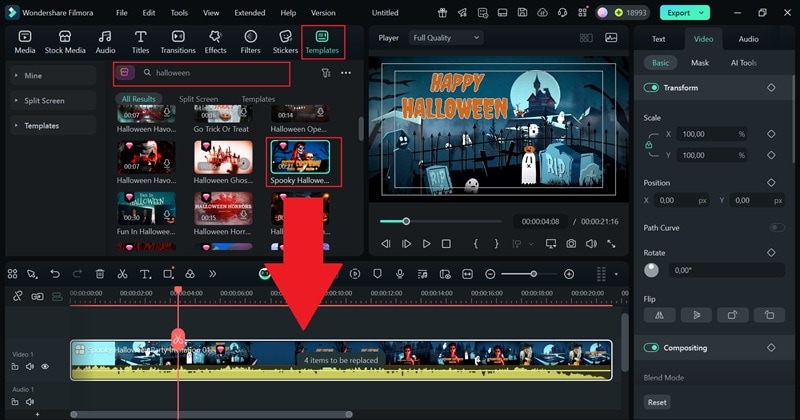Open the Tools menu
This screenshot has height=420, width=800.
tap(179, 13)
